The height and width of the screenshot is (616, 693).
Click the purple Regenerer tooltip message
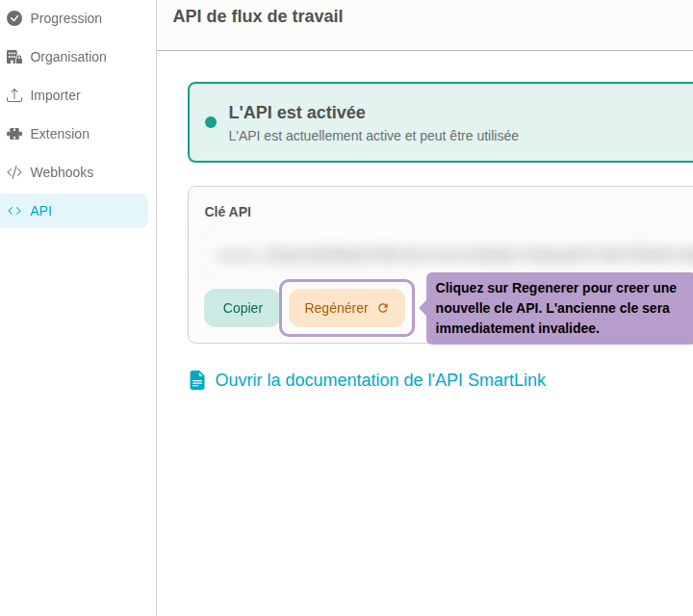(558, 308)
